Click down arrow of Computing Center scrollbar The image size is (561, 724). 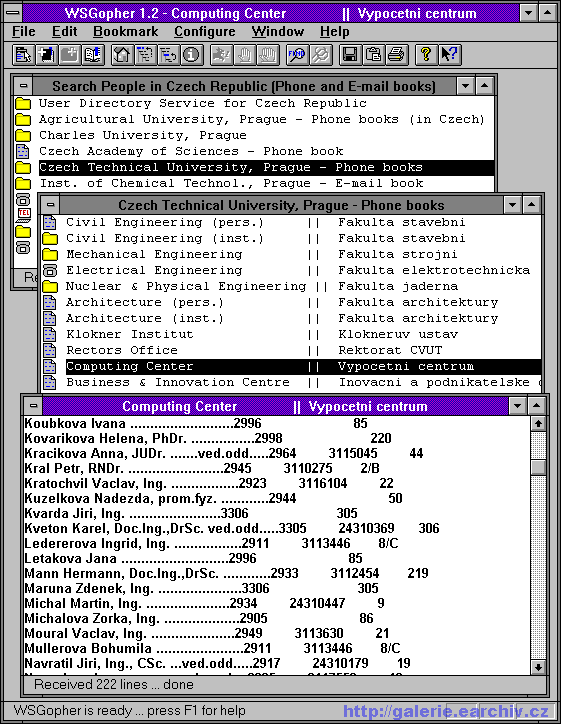pos(538,667)
